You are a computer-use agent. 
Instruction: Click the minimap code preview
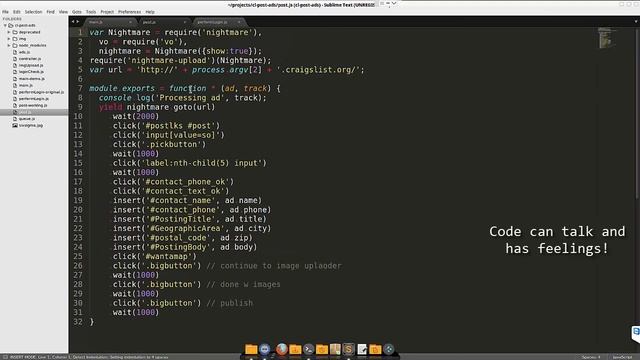(x=606, y=38)
